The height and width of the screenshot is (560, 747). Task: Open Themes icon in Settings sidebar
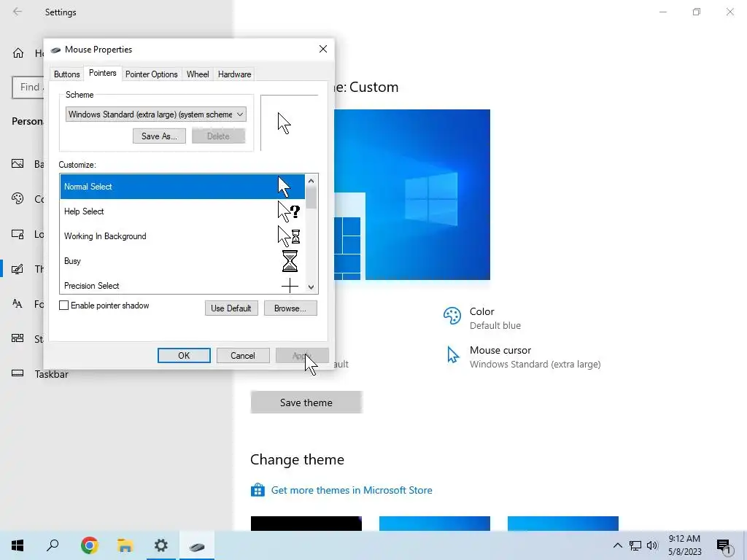pos(18,269)
